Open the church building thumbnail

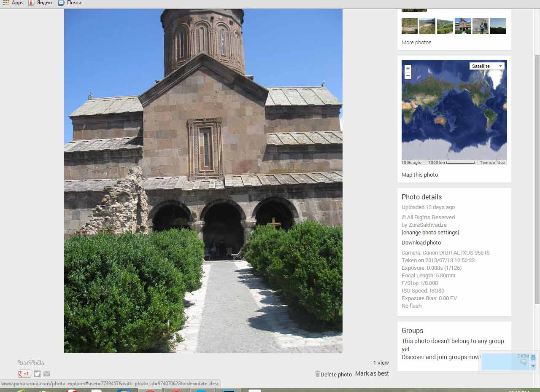[462, 26]
